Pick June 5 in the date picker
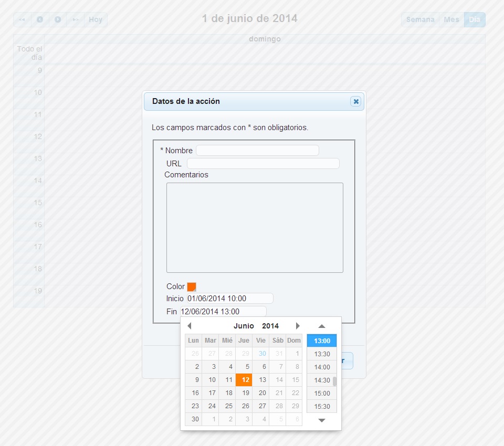Screen dimensions: 504x446 (244, 367)
